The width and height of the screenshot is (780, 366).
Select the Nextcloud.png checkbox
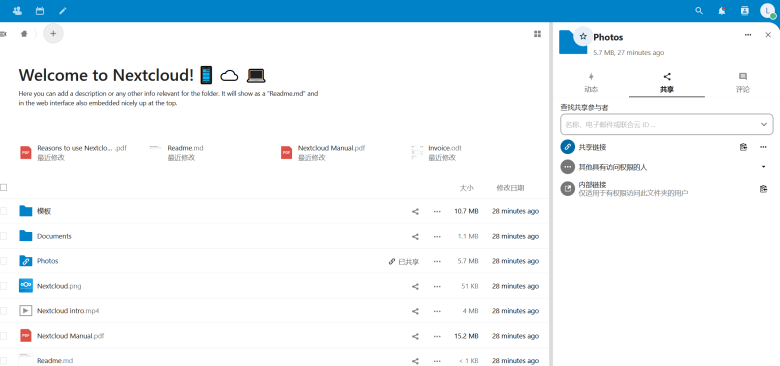(x=3, y=286)
